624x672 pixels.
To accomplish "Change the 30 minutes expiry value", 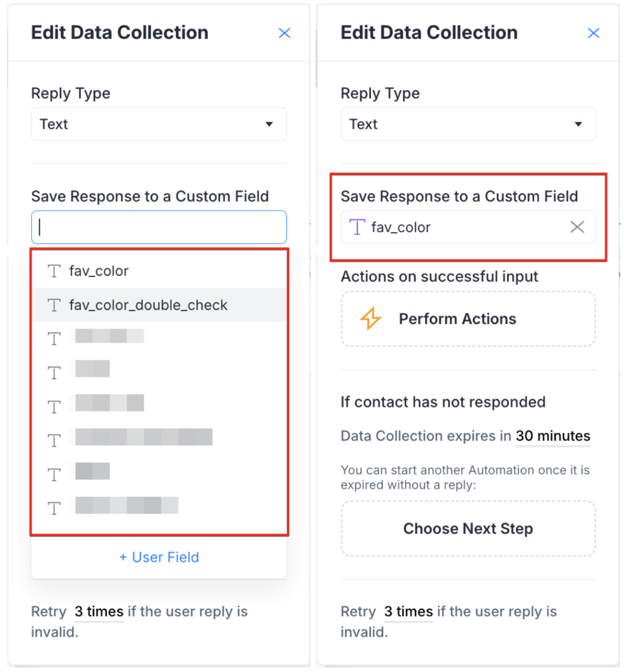I will [x=553, y=436].
